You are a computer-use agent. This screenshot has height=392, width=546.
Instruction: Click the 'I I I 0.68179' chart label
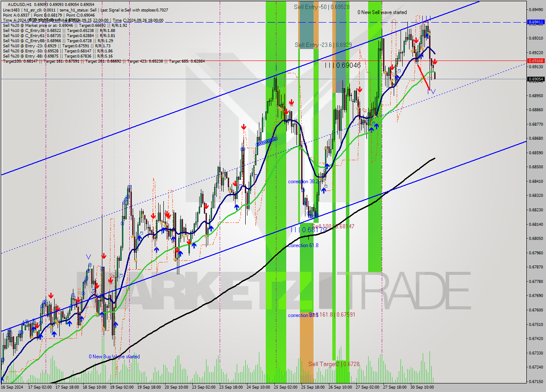point(308,230)
